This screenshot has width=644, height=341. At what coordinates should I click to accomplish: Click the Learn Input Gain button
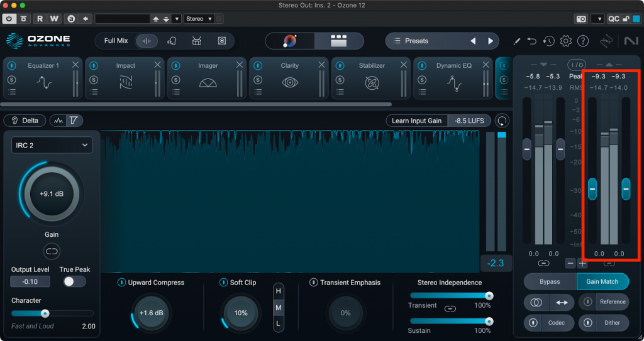[x=417, y=121]
